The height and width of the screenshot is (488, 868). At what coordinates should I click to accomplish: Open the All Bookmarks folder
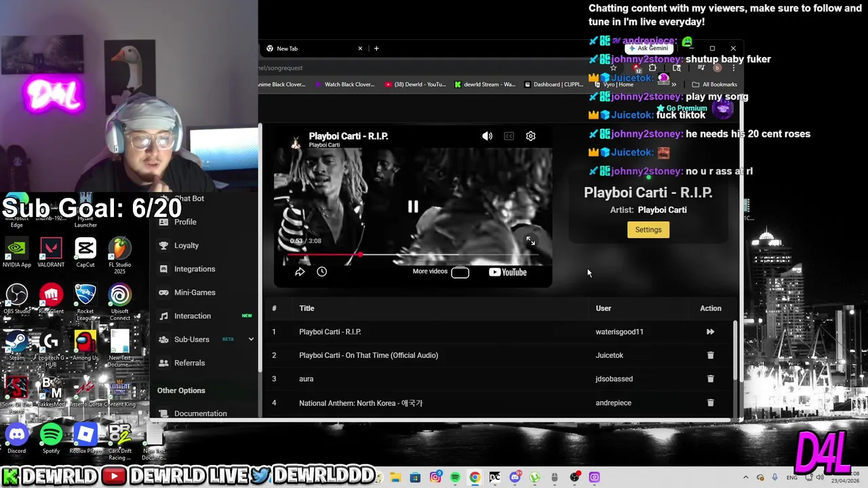click(x=714, y=85)
